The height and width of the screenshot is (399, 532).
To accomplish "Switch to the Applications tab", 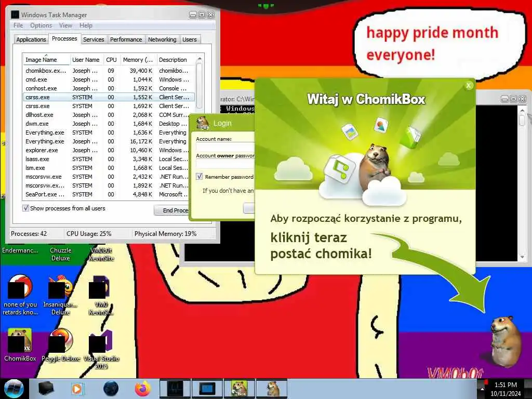I will tap(31, 39).
